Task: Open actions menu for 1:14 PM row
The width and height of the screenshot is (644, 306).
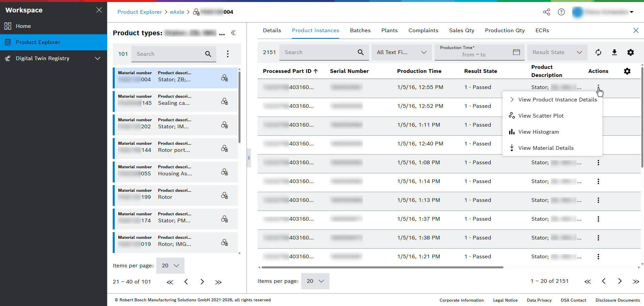Action: click(598, 181)
